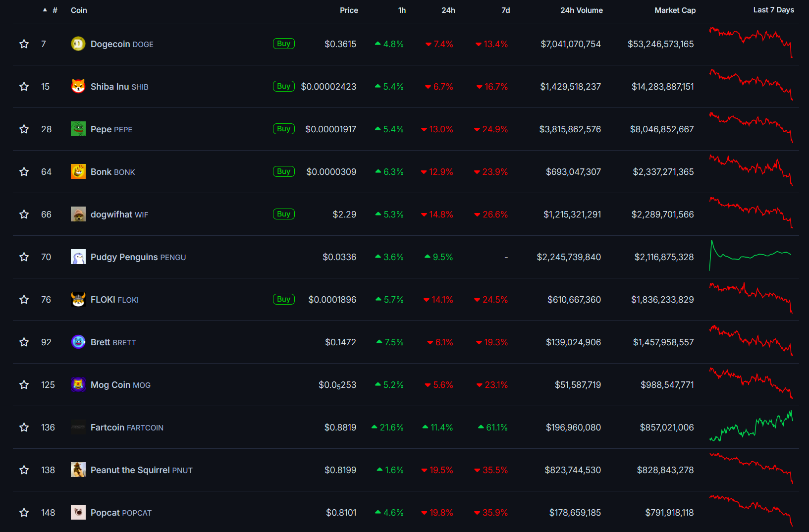Open Fartcoin's green 7-day sparkline chart
Image resolution: width=809 pixels, height=532 pixels.
pyautogui.click(x=751, y=426)
